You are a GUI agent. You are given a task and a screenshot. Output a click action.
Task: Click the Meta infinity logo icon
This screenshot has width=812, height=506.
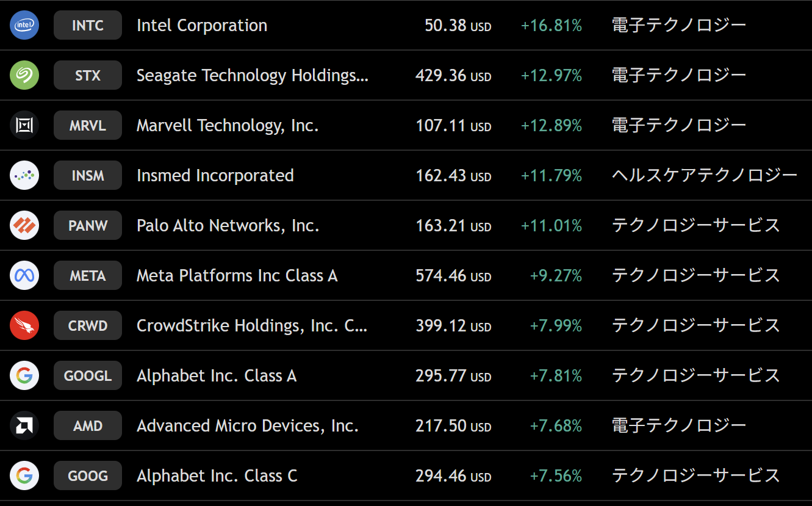click(x=24, y=276)
